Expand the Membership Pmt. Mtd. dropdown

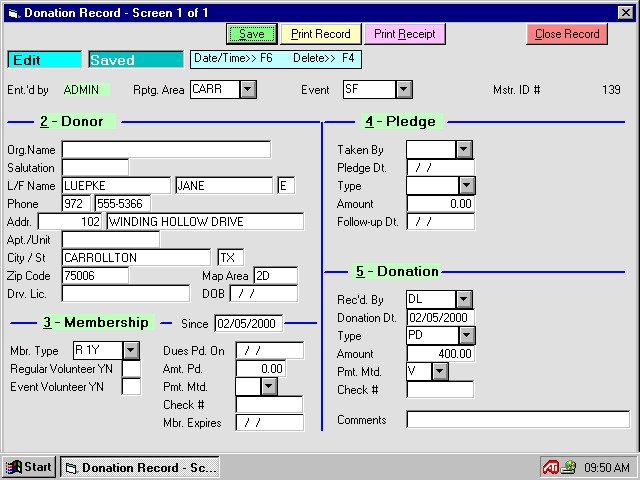(x=269, y=387)
